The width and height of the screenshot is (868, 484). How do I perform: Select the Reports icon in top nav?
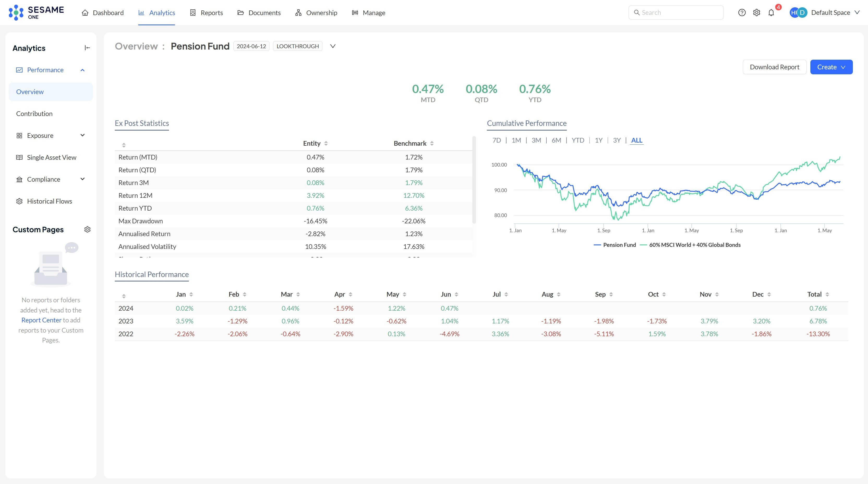pyautogui.click(x=193, y=13)
